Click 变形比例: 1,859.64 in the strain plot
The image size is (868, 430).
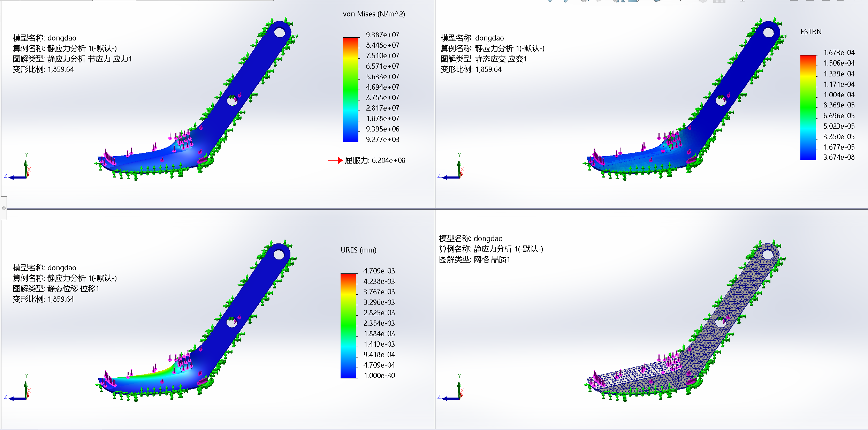coord(471,69)
